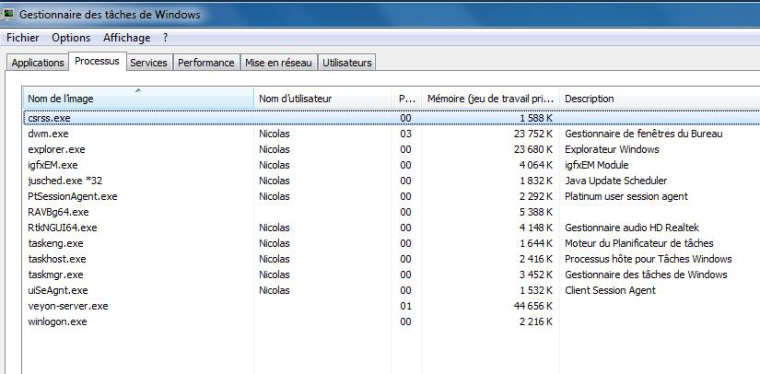Click the Java Update Scheduler description
This screenshot has width=760, height=374.
(616, 181)
